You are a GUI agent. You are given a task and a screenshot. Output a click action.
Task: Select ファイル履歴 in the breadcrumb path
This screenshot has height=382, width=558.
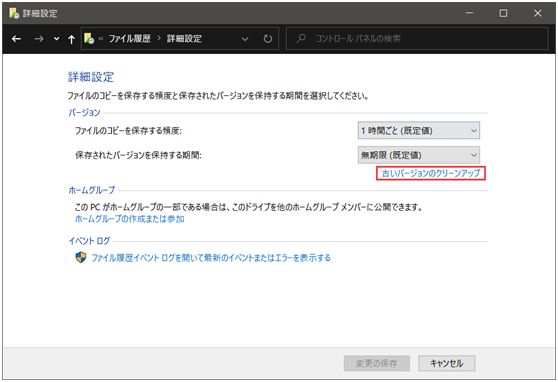point(130,38)
